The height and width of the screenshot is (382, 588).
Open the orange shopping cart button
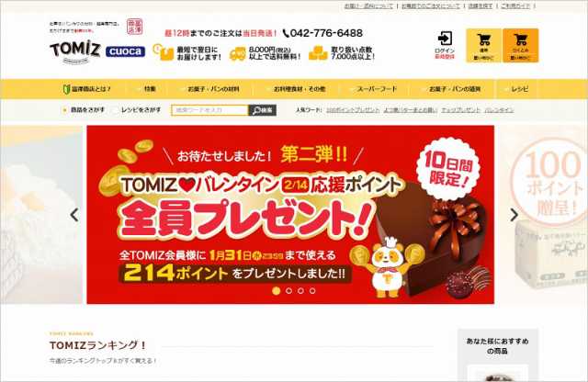(521, 45)
